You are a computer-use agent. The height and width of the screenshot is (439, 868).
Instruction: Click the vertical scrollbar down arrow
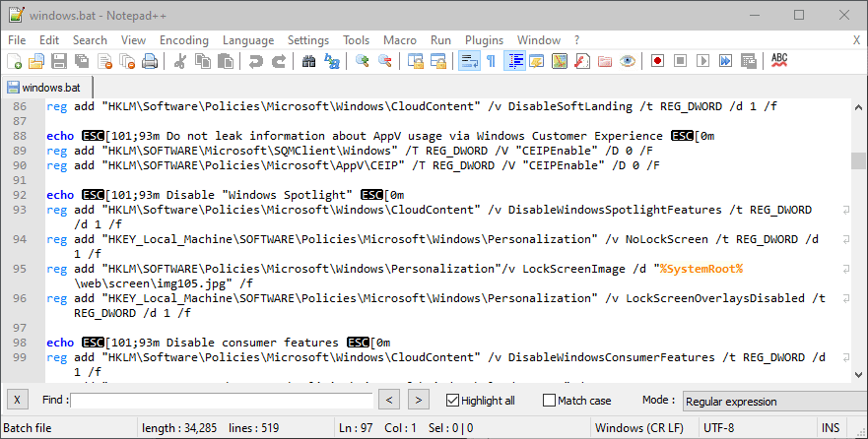(x=858, y=374)
